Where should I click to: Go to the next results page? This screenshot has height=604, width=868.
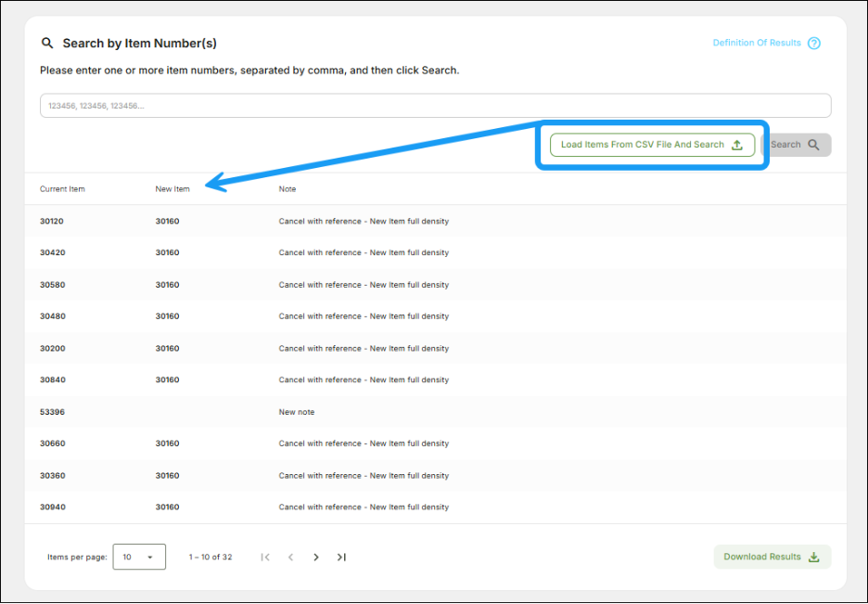316,558
